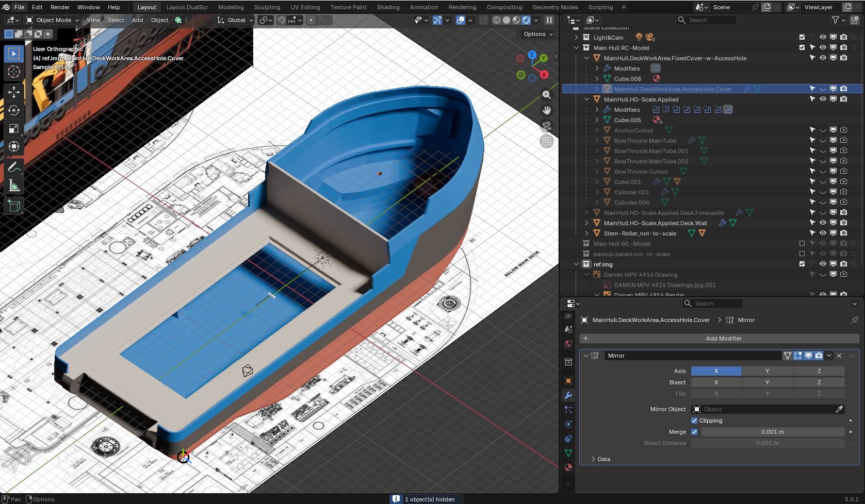Click the Mirror Object field
The height and width of the screenshot is (504, 865).
coord(763,409)
